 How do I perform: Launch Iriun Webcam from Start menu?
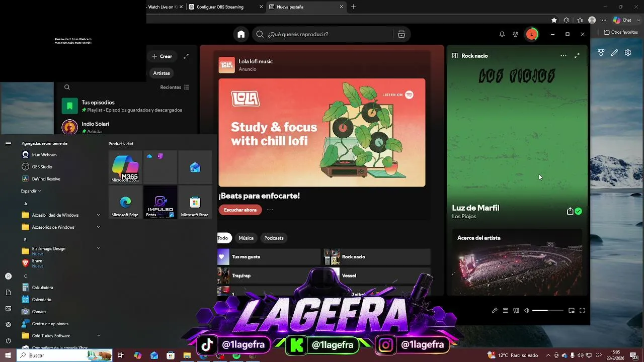(44, 155)
